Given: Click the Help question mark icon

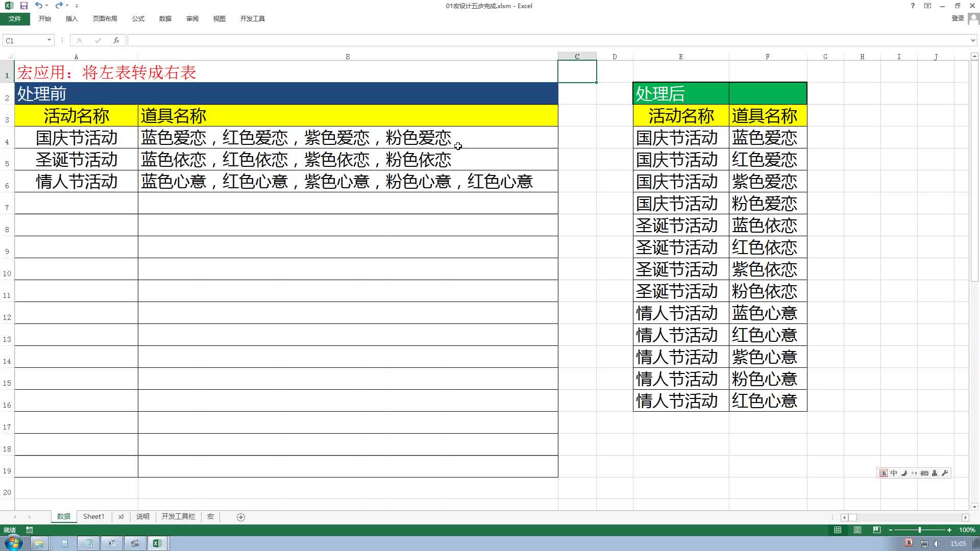Looking at the screenshot, I should click(x=913, y=6).
